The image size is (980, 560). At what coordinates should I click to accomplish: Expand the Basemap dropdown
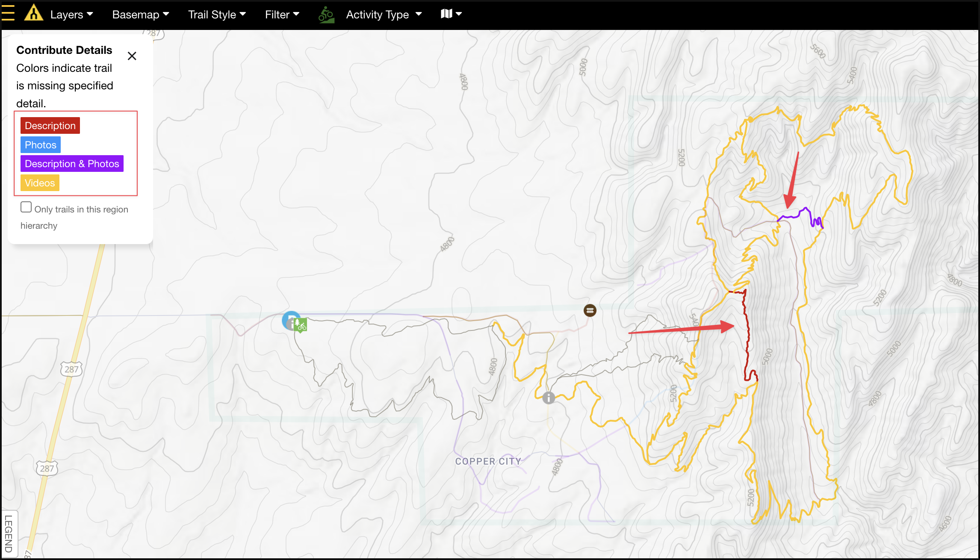[140, 15]
